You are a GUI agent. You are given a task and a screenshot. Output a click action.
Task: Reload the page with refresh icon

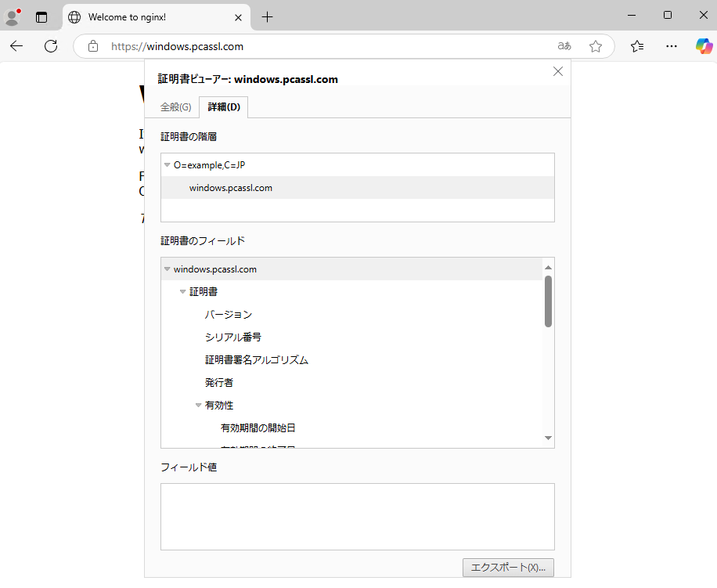(x=51, y=45)
